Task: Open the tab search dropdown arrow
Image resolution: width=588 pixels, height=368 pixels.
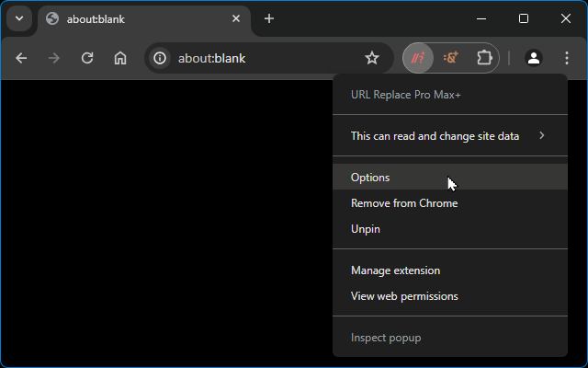Action: point(19,18)
